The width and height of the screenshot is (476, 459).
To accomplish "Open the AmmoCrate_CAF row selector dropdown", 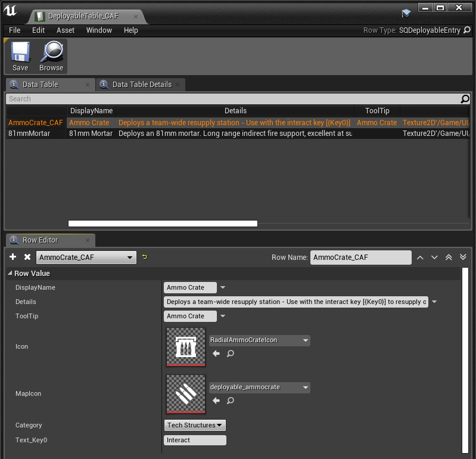I will tap(86, 258).
